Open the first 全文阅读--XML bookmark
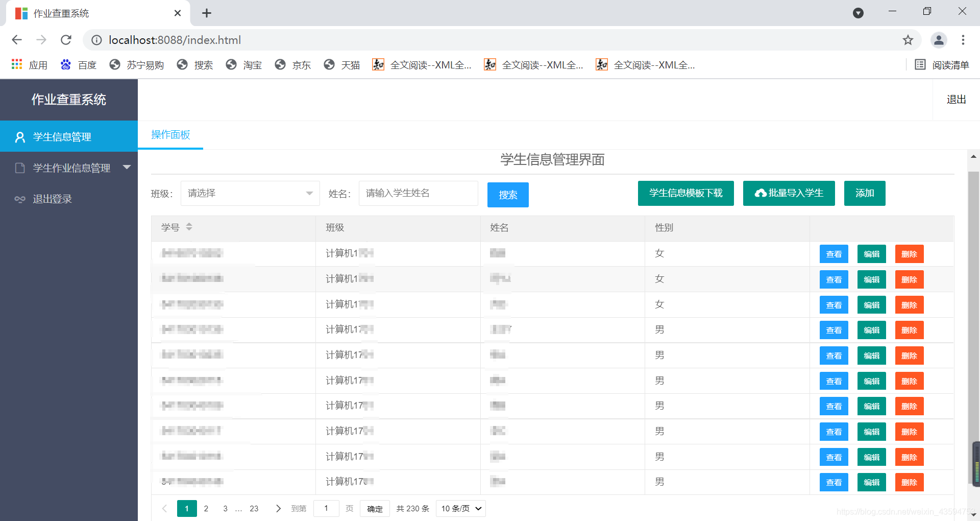The width and height of the screenshot is (980, 521). click(422, 65)
